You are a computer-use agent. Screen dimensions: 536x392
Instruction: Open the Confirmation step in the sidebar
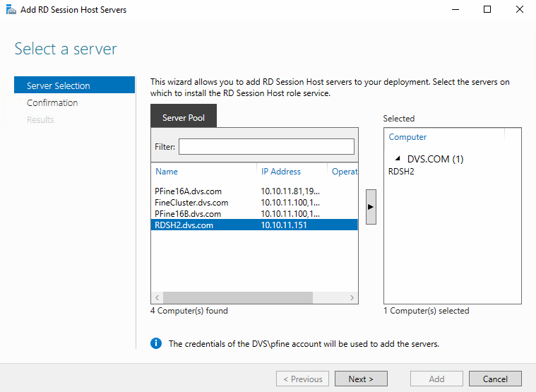(52, 102)
